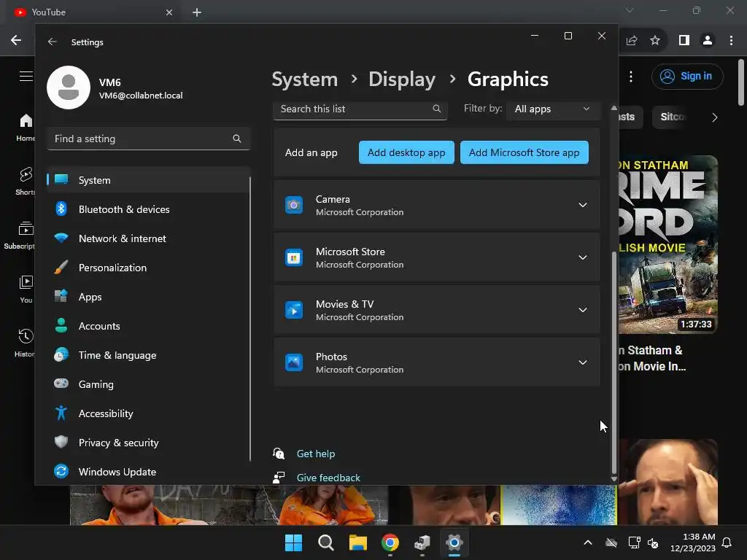Click the taskbar clock and date
This screenshot has width=747, height=560.
click(x=692, y=542)
